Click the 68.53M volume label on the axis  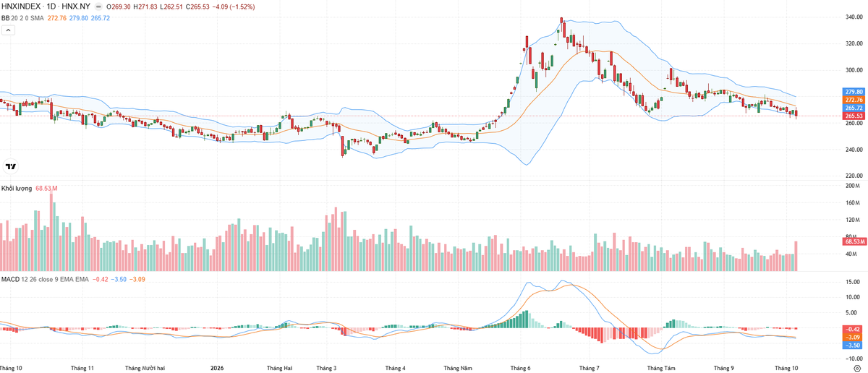854,242
